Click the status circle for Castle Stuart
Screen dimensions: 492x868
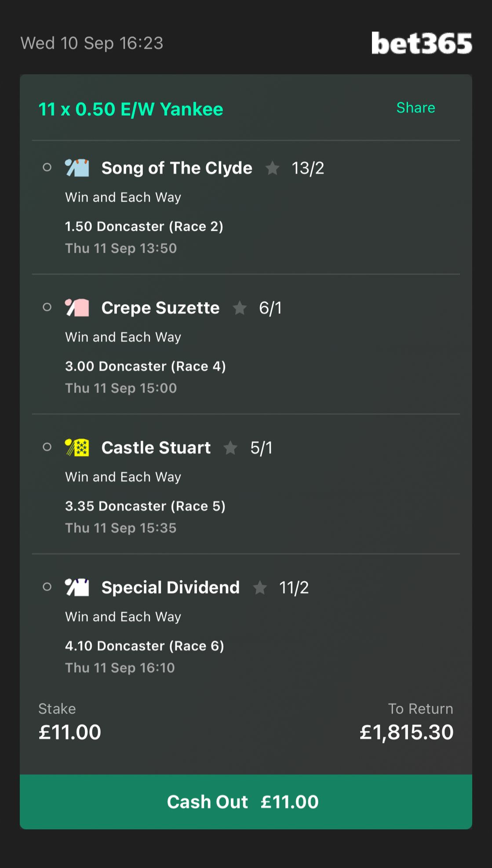tap(47, 447)
